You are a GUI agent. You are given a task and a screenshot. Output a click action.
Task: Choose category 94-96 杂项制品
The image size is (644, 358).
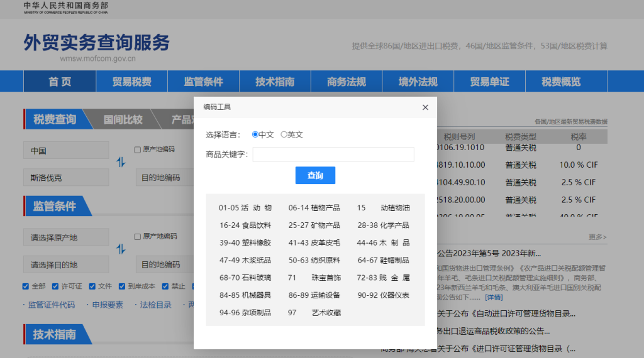pyautogui.click(x=245, y=313)
